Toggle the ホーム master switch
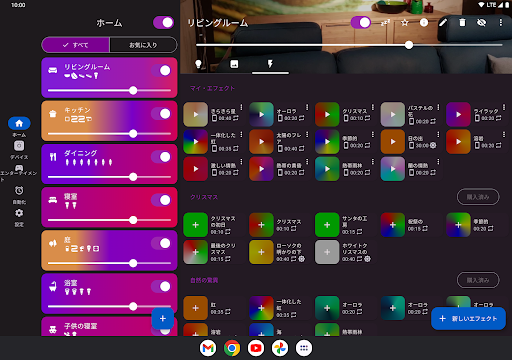The height and width of the screenshot is (360, 512). click(x=163, y=23)
